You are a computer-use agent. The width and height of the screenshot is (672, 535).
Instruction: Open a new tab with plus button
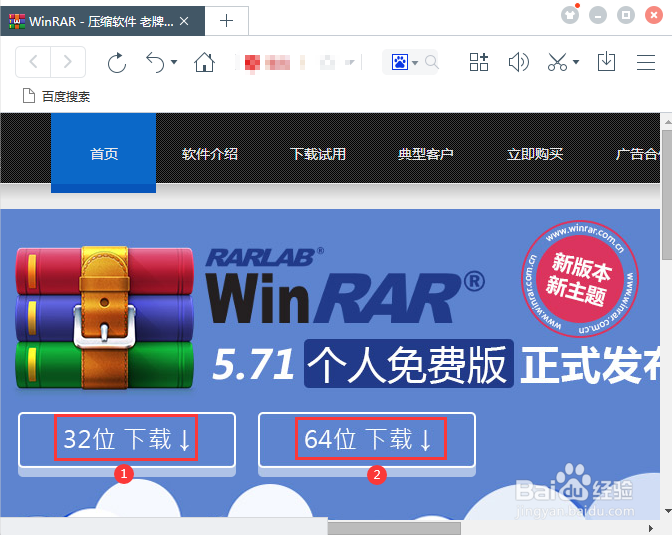click(x=226, y=21)
